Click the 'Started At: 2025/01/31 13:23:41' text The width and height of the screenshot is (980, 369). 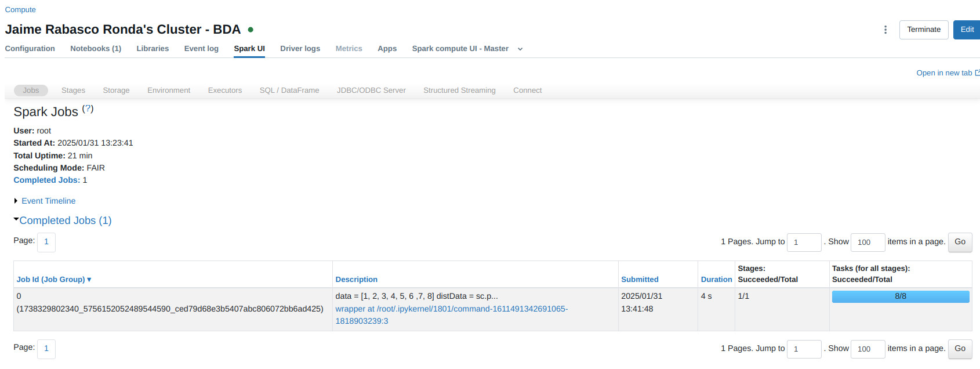point(73,143)
